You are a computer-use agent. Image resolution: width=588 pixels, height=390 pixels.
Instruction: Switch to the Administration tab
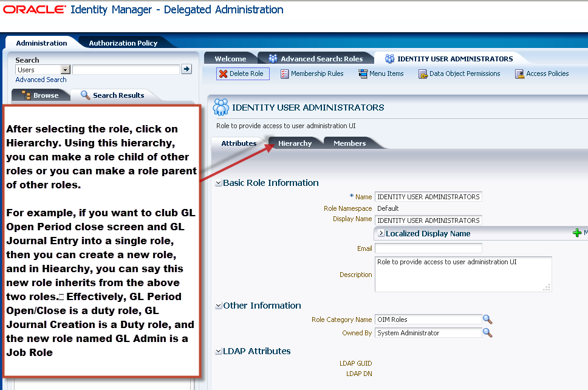42,43
